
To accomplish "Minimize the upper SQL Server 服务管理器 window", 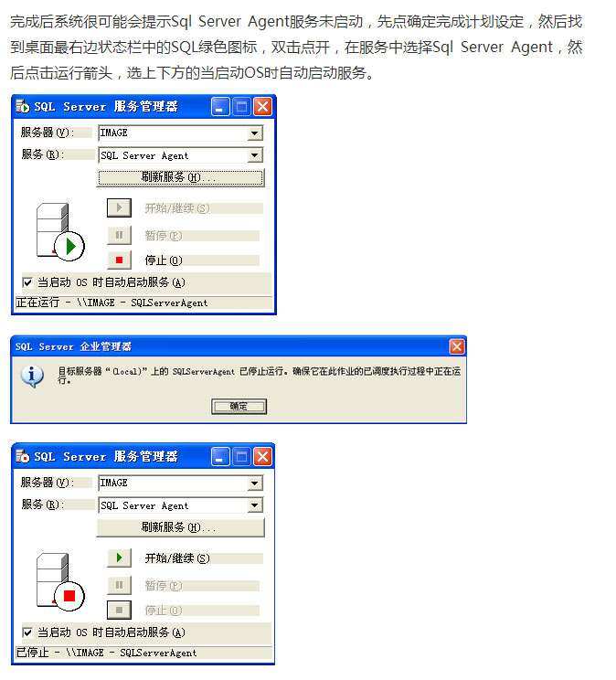I will click(220, 107).
